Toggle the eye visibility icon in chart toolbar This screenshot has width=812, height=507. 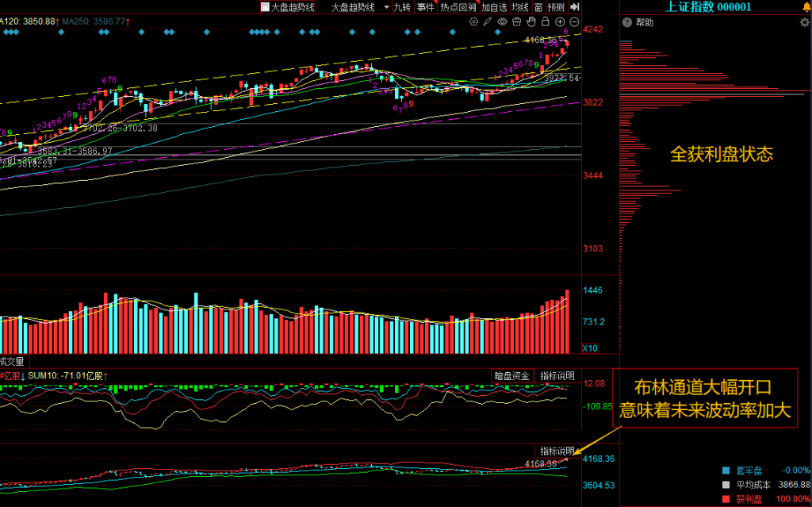(503, 21)
